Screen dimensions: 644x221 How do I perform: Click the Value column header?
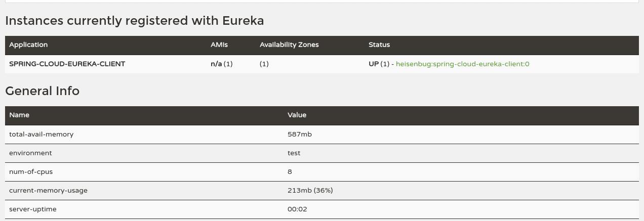(297, 115)
